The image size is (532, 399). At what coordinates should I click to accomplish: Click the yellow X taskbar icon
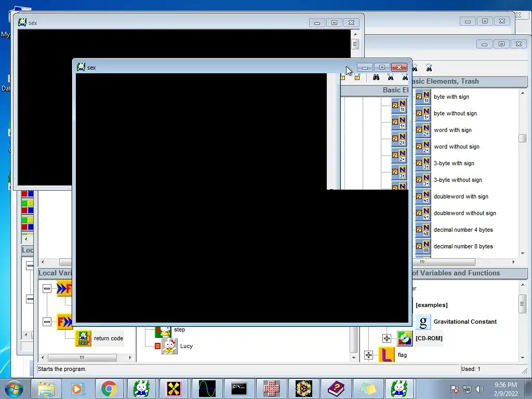pyautogui.click(x=174, y=389)
